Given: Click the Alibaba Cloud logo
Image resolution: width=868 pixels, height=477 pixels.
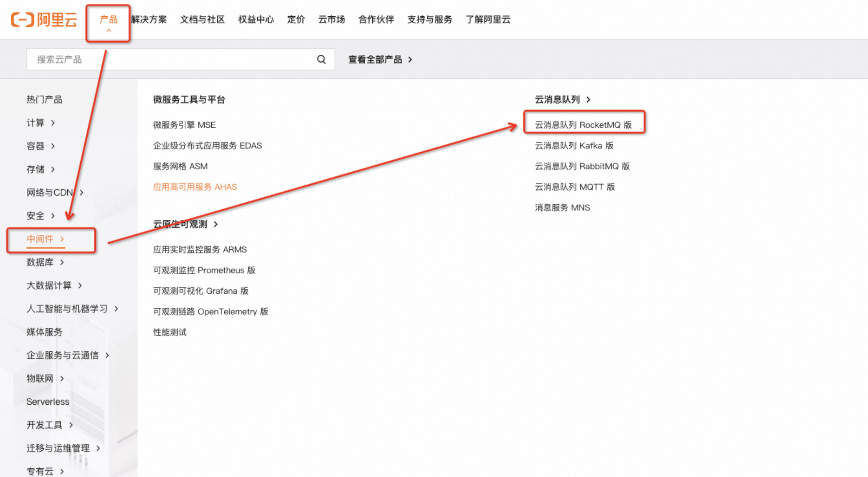Looking at the screenshot, I should (x=44, y=20).
